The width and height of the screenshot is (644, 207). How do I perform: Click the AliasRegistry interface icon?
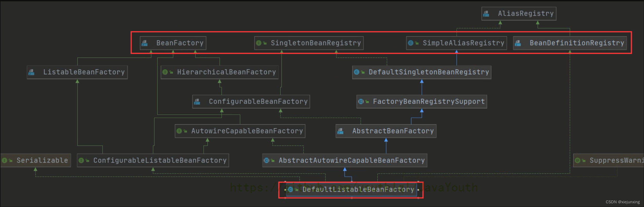point(486,14)
